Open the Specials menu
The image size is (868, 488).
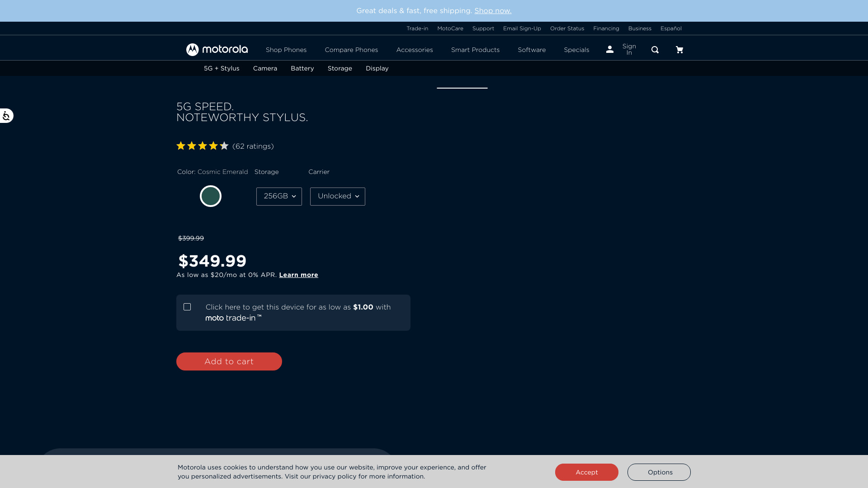click(x=576, y=50)
